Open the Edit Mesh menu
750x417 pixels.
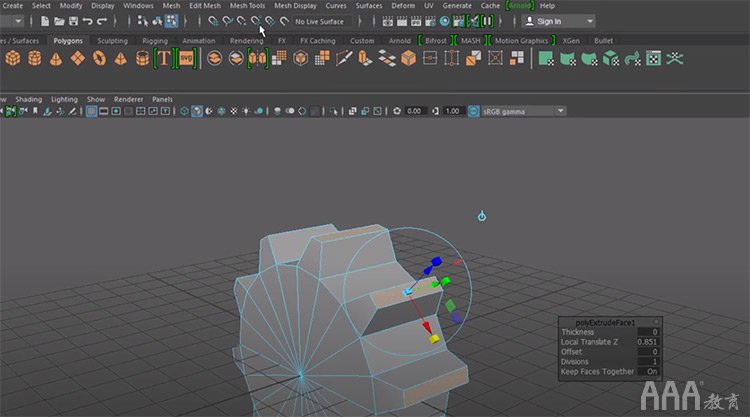[205, 6]
